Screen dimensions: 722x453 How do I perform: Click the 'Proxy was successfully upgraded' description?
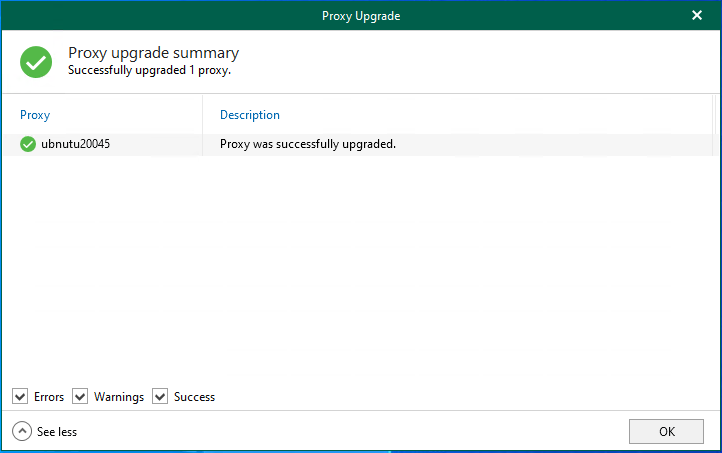pyautogui.click(x=308, y=144)
